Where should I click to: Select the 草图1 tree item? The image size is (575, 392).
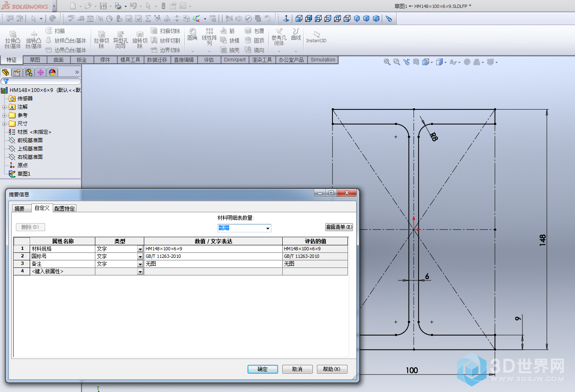(x=20, y=174)
